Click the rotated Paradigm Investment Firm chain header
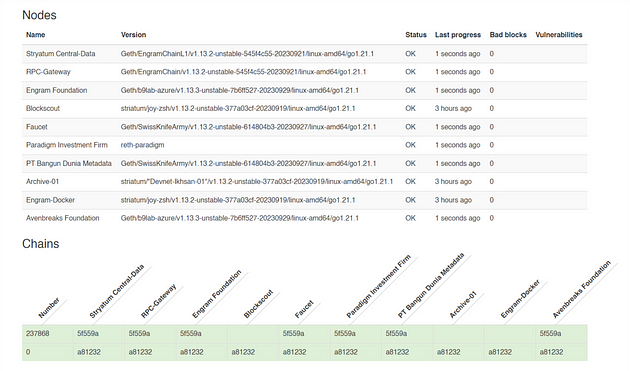The height and width of the screenshot is (371, 630). pyautogui.click(x=378, y=286)
